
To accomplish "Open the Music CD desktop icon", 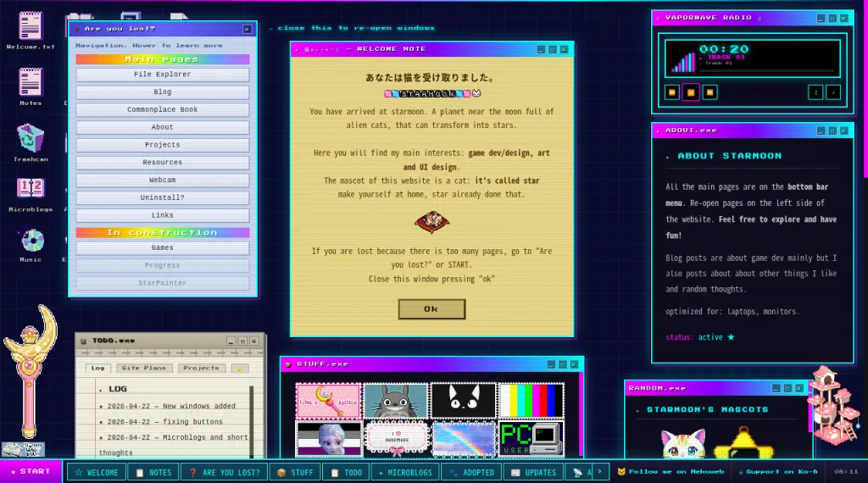I will coord(31,245).
